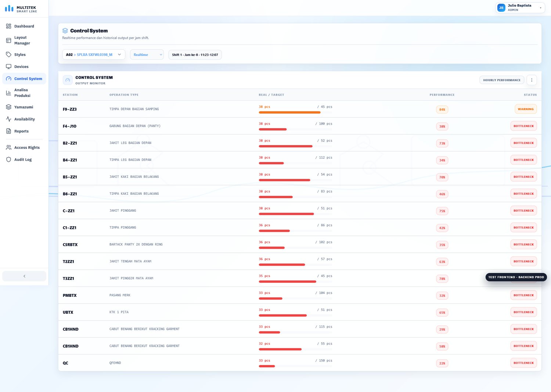Click the operation 'JAHIT PINGGANG'
The height and width of the screenshot is (392, 551).
(123, 211)
